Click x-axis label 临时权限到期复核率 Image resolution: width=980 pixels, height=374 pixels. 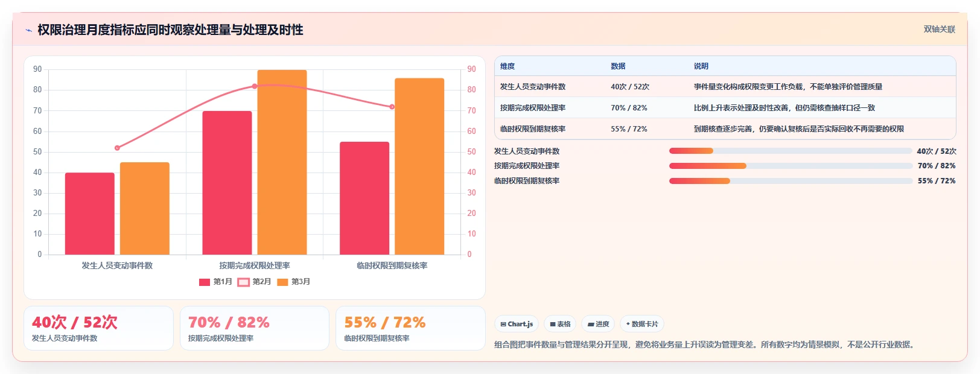[392, 265]
